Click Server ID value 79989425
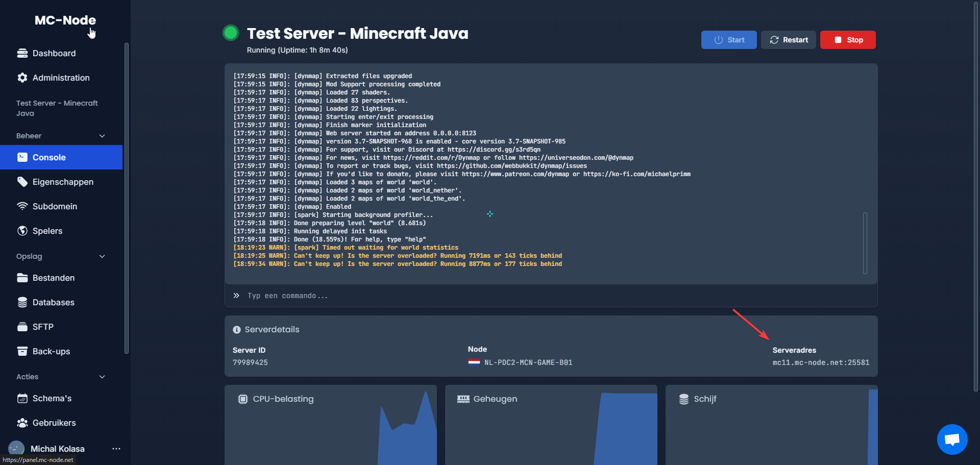 [250, 362]
